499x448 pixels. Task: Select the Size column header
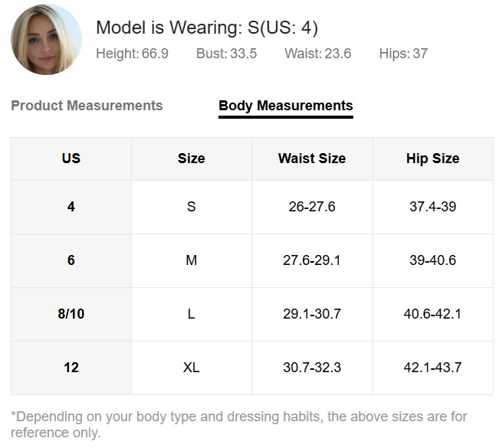point(192,159)
